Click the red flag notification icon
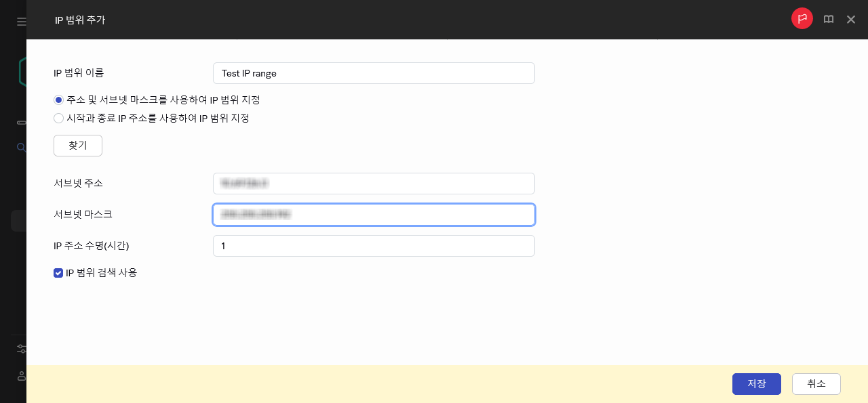The width and height of the screenshot is (868, 403). (802, 19)
